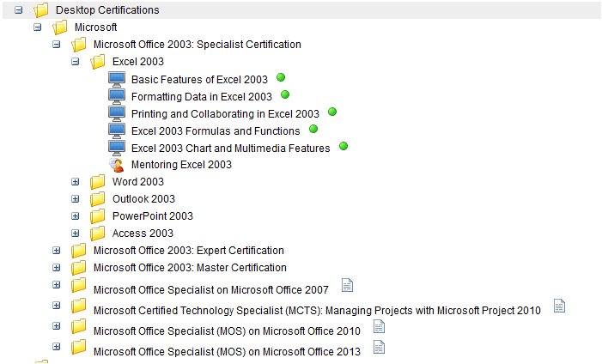
Task: Select the Microsoft Office 2003: Specialist Certification label
Action: pyautogui.click(x=198, y=45)
